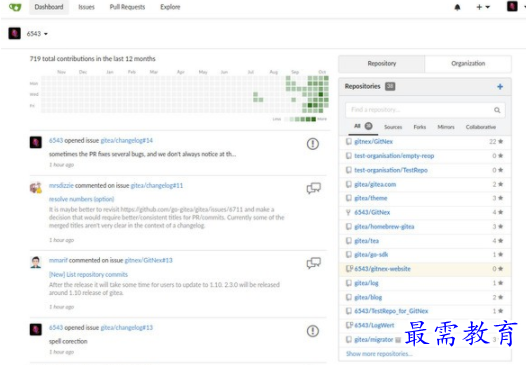This screenshot has height=365, width=526.
Task: Click the issue icon for changelog#13 activity
Action: [x=313, y=331]
